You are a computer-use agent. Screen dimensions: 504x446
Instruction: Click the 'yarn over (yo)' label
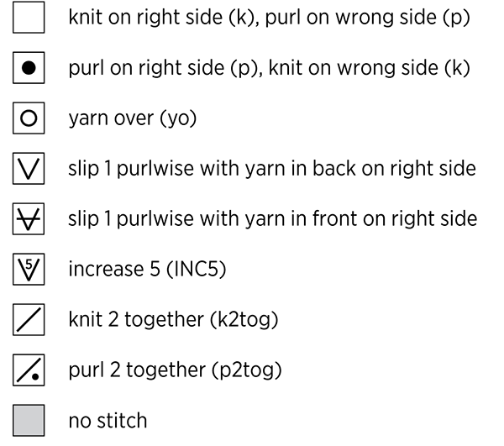tap(133, 119)
